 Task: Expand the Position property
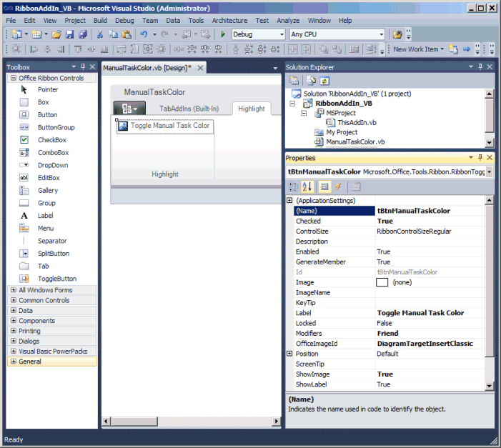[289, 354]
